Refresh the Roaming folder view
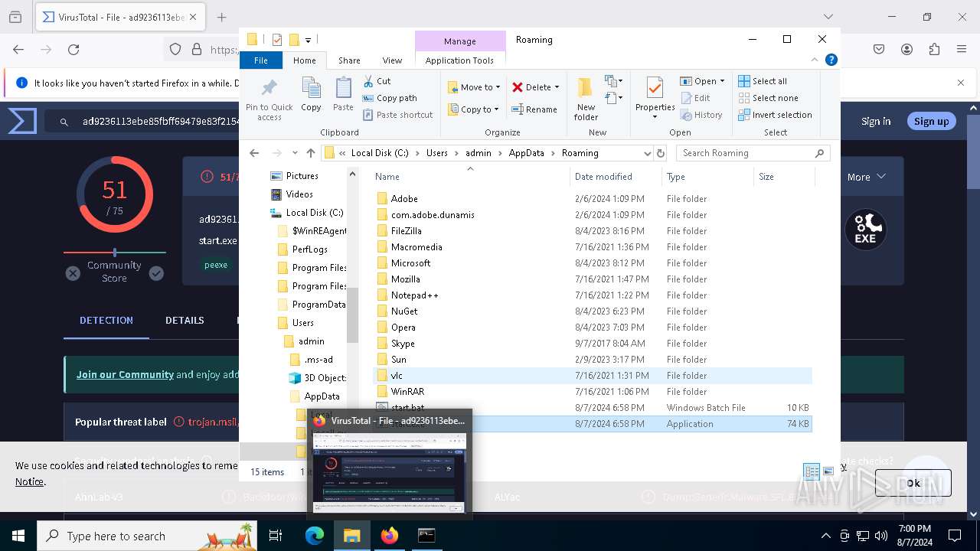 tap(661, 153)
